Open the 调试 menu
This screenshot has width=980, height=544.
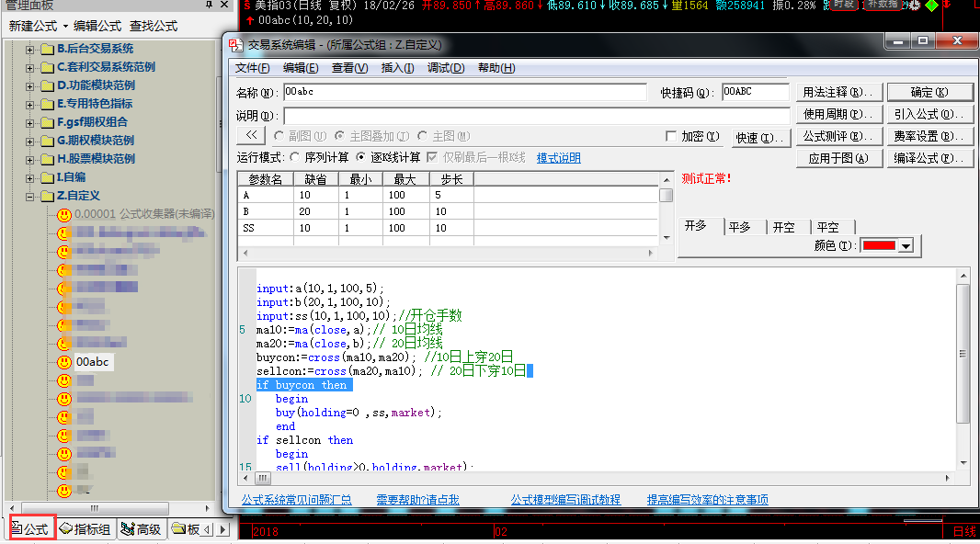coord(445,68)
